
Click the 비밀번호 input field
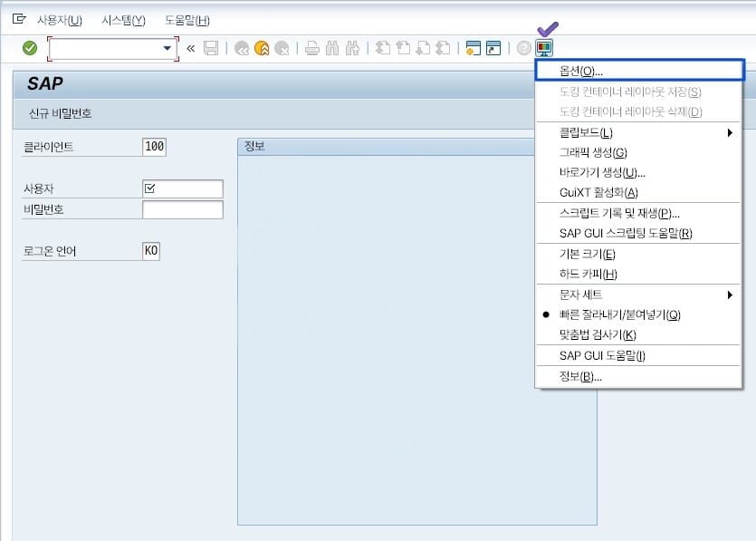click(182, 210)
